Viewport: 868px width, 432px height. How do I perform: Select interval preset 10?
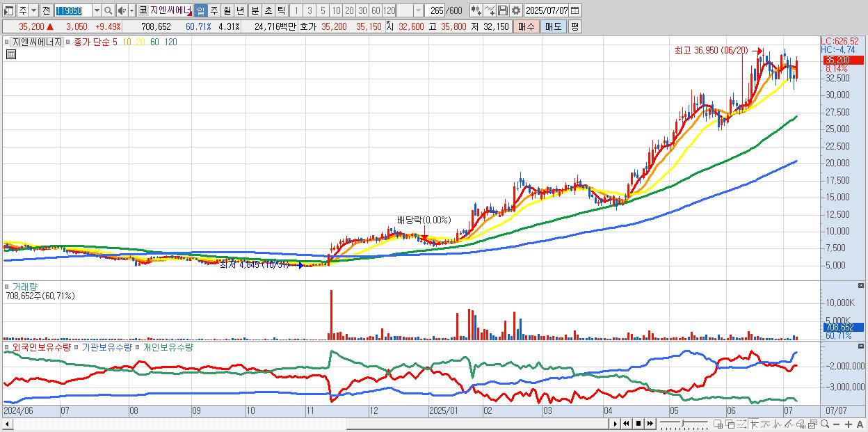click(336, 10)
